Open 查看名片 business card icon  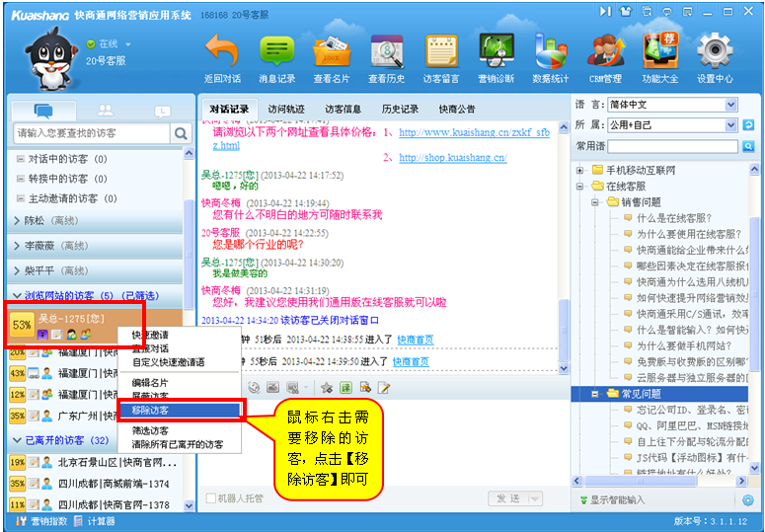(332, 51)
